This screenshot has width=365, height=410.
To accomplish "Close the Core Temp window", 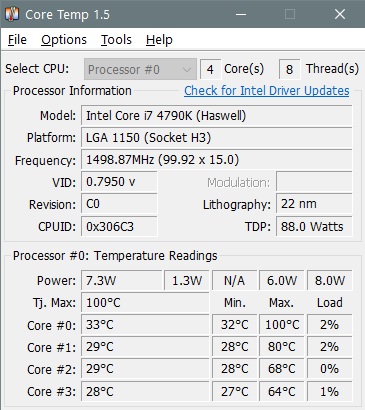I will (x=340, y=14).
